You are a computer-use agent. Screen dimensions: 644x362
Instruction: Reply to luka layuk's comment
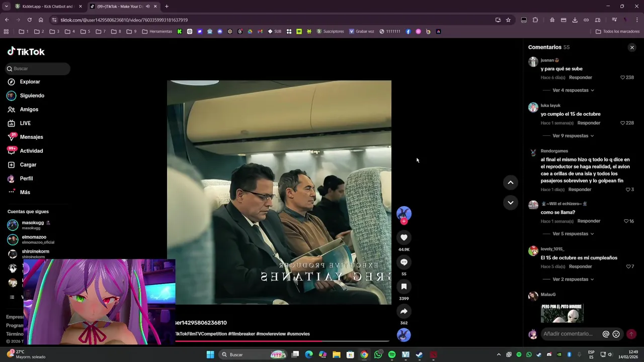pyautogui.click(x=589, y=123)
